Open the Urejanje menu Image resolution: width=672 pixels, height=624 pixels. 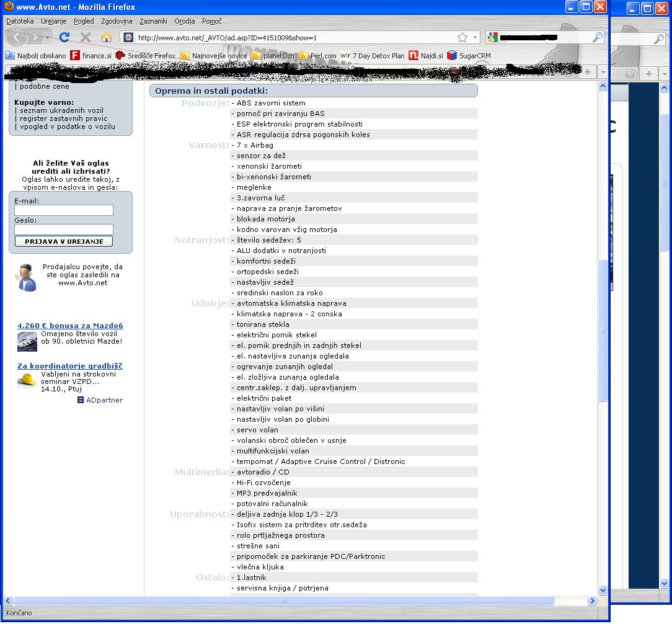click(53, 21)
